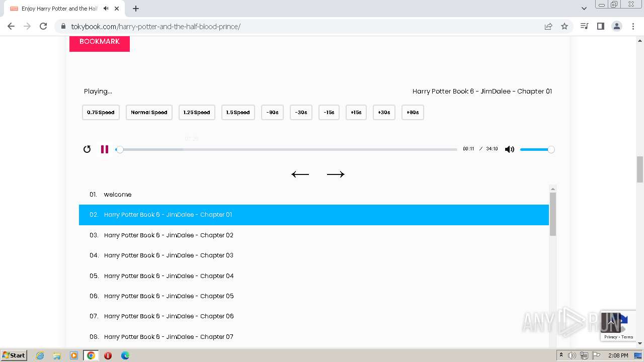Play playlist item Chapter 03
Viewport: 644px width, 362px height.
click(314, 255)
